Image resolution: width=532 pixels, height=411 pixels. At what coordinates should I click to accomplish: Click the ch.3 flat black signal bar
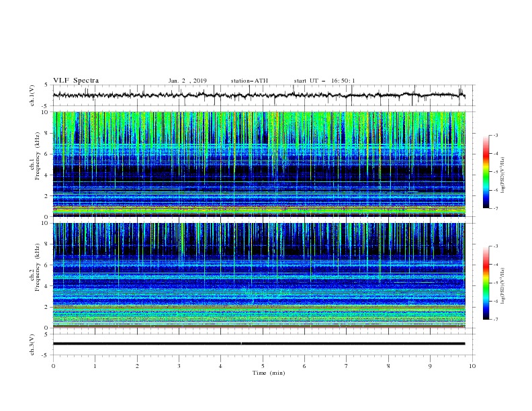point(259,344)
